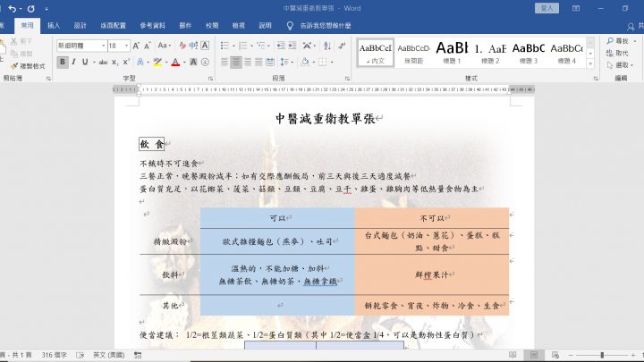Open the 校閱 ribbon tab
644x362 pixels.
pos(211,25)
